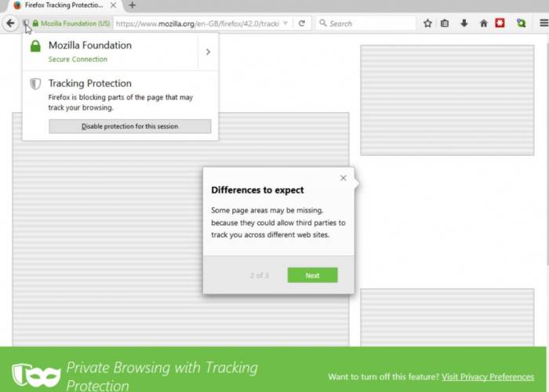Select the Firefox Tracking Protection tab

(x=65, y=5)
